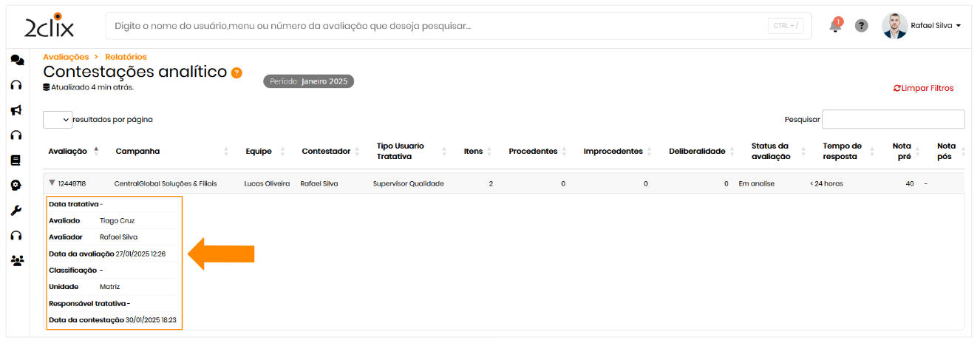The height and width of the screenshot is (346, 980).
Task: Click Limpar Filtros link
Action: (x=923, y=89)
